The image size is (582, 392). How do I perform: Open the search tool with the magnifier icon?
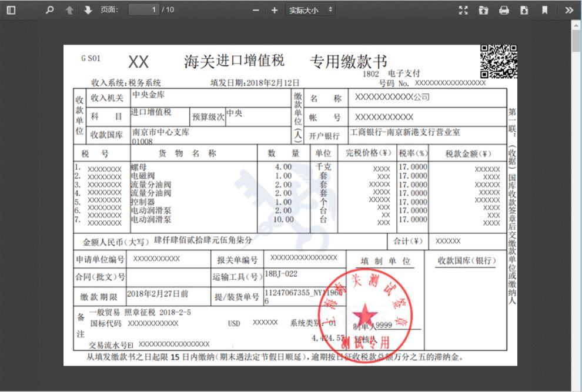click(49, 9)
